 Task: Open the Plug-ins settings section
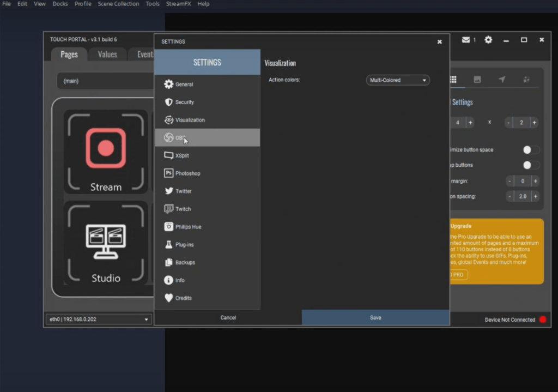(x=207, y=245)
